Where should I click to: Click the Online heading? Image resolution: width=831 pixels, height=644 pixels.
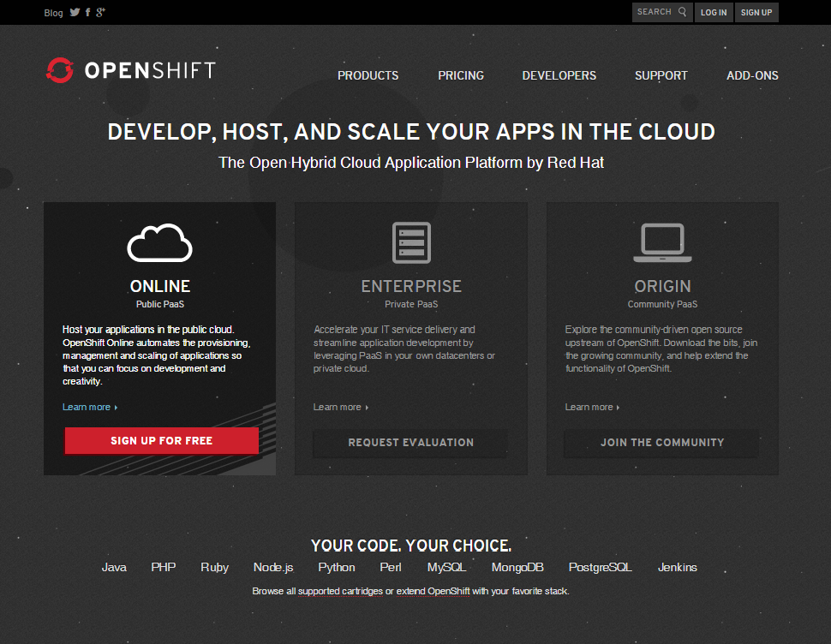coord(160,287)
